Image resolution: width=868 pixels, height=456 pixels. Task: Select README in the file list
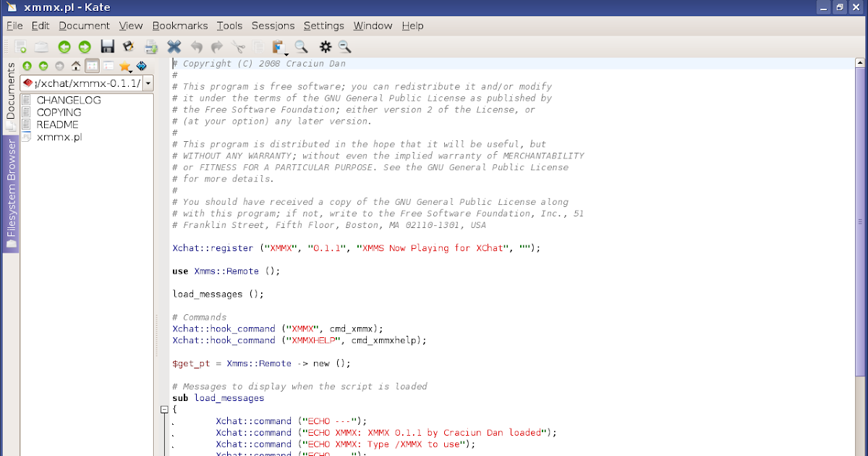(57, 124)
